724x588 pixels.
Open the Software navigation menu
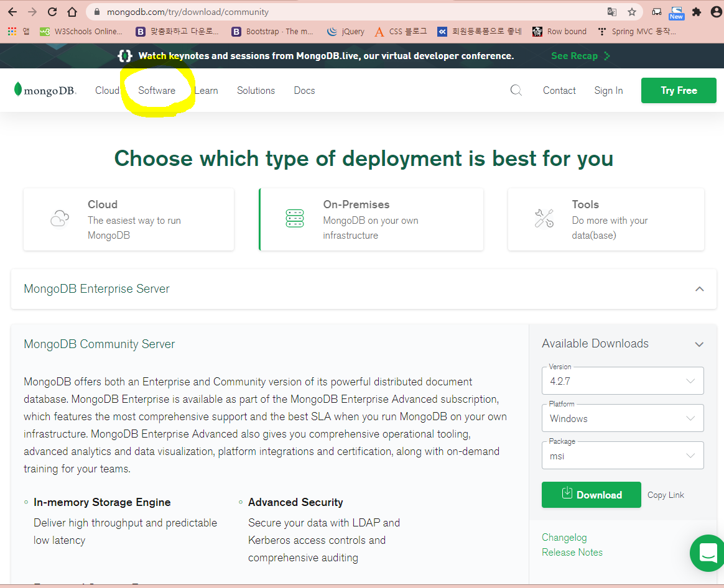pyautogui.click(x=157, y=91)
